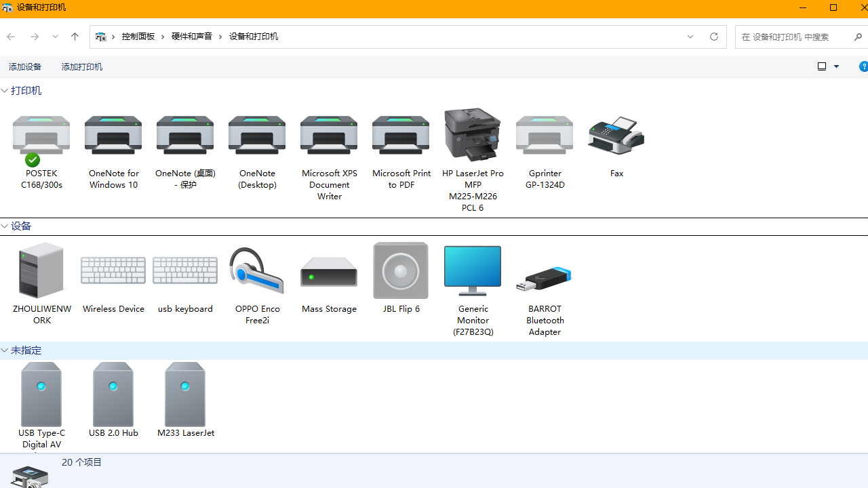The image size is (868, 488).
Task: Expand the chevron after 控制面板 breadcrumb
Action: 163,37
